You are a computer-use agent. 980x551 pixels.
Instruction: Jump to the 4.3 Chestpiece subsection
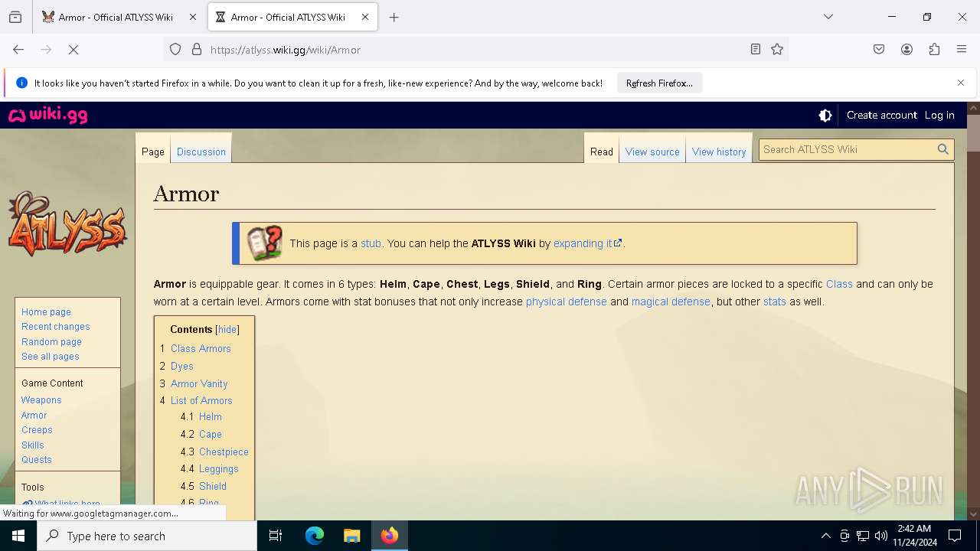coord(224,452)
